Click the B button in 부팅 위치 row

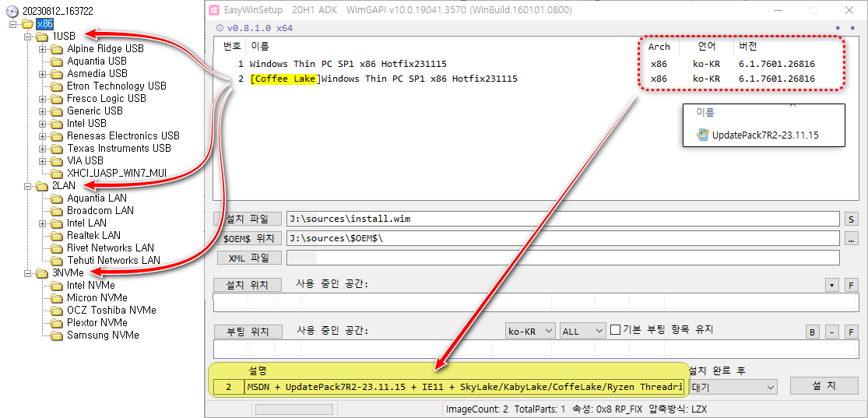pos(811,332)
